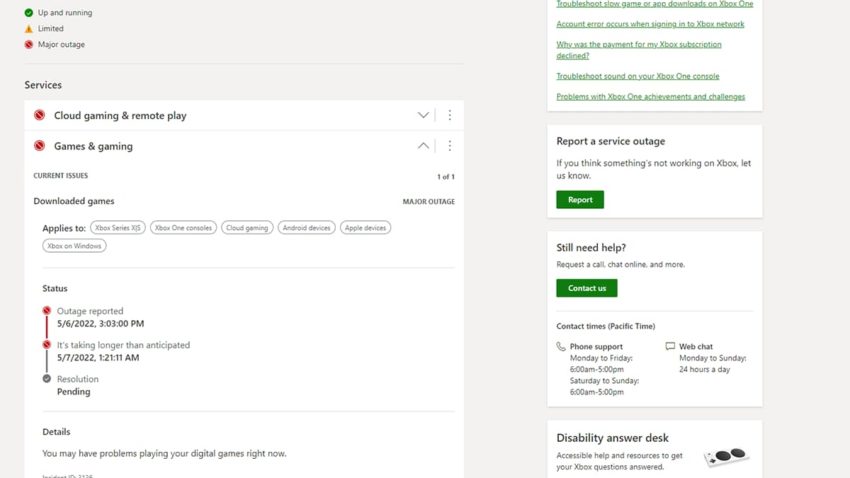850x478 pixels.
Task: Click the major outage icon beside Cloud gaming
Action: click(x=39, y=115)
